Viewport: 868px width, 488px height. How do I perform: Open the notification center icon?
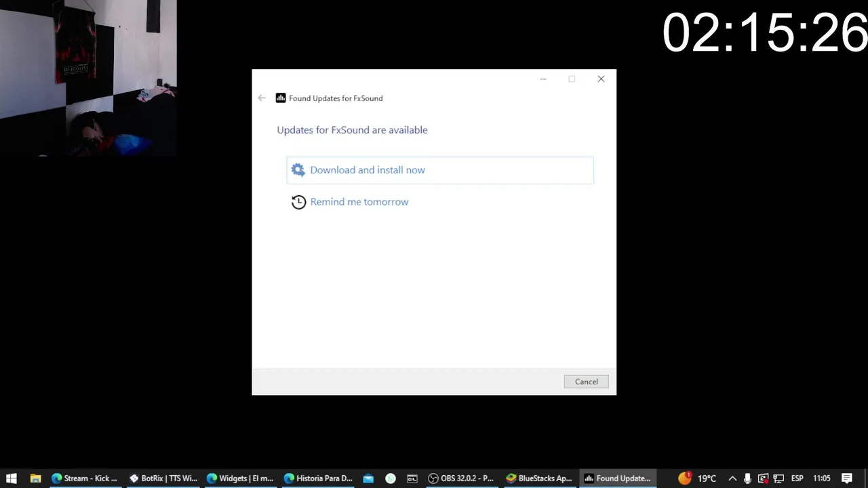point(847,479)
